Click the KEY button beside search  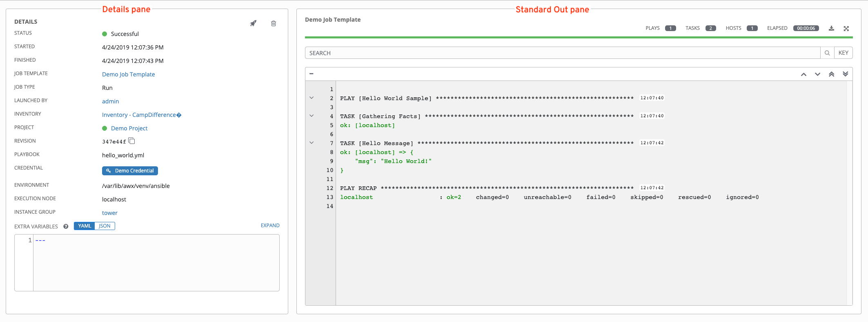click(843, 53)
